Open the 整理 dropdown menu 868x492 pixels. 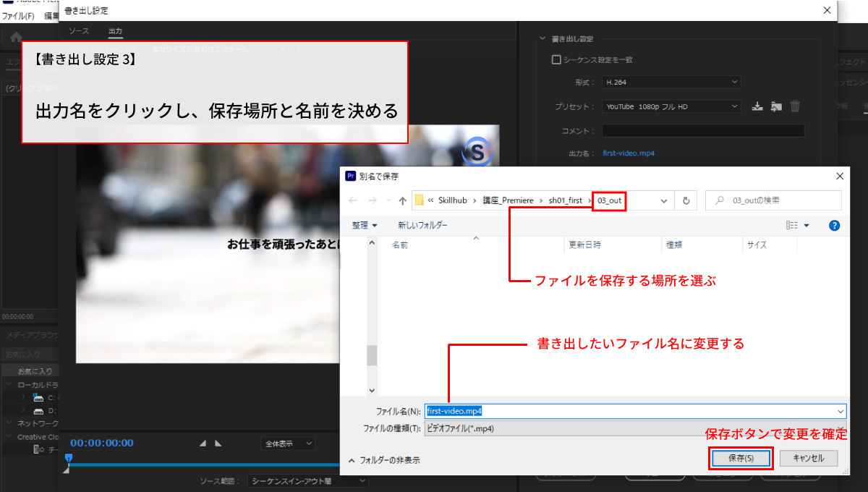click(x=365, y=226)
